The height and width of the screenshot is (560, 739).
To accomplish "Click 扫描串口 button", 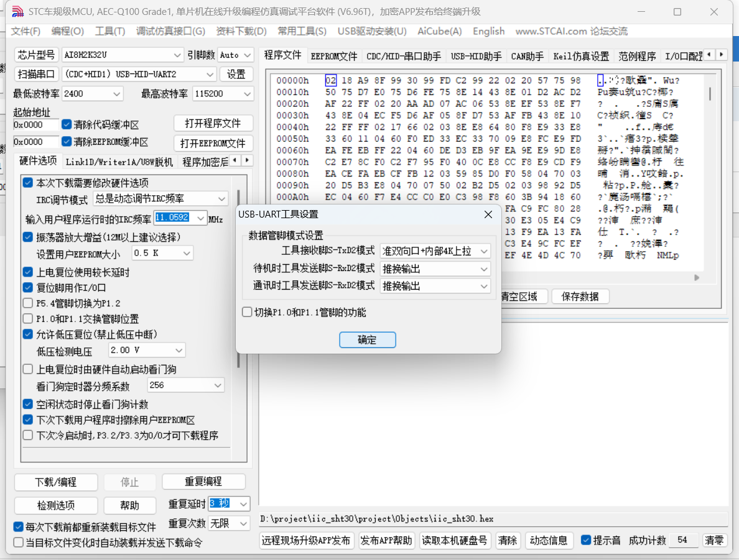I will (36, 75).
